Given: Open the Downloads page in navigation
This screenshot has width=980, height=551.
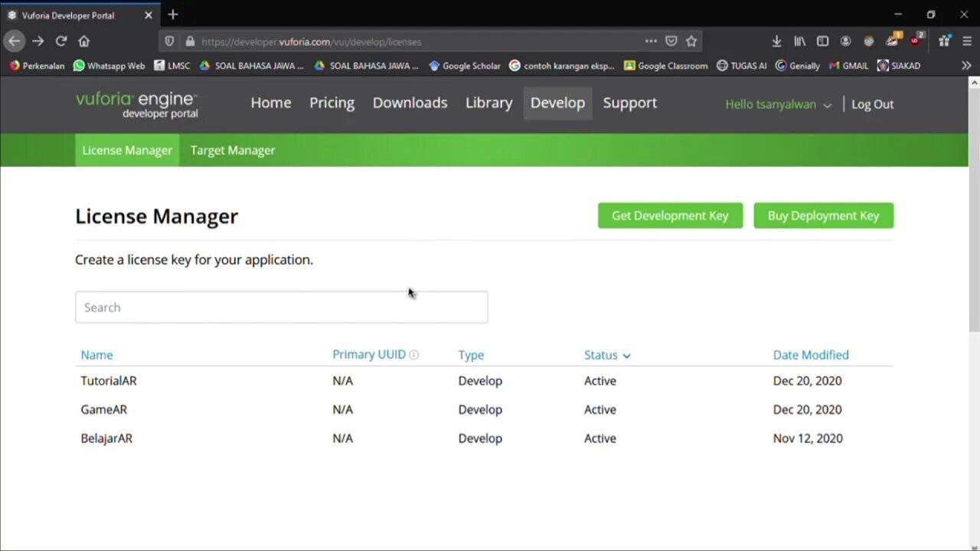Looking at the screenshot, I should coord(410,103).
